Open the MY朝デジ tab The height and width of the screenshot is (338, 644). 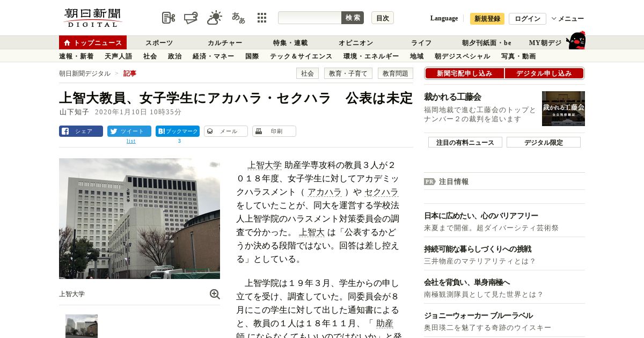coord(545,43)
